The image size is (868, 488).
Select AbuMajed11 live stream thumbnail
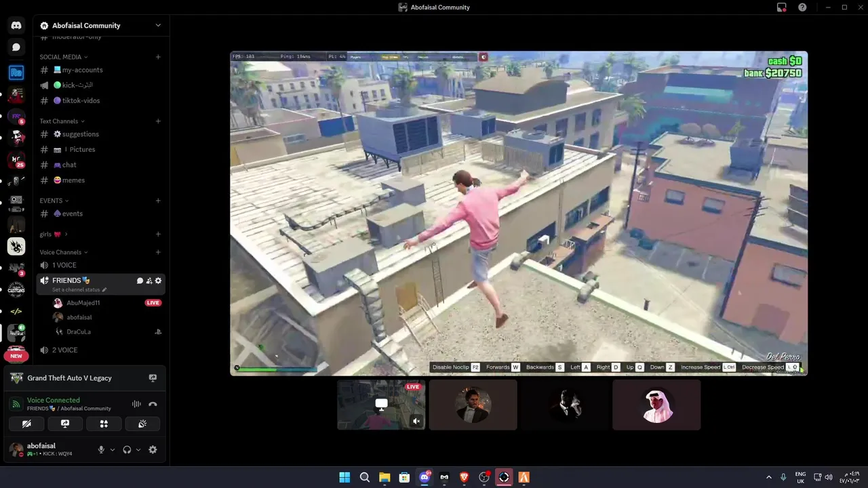[x=381, y=405]
